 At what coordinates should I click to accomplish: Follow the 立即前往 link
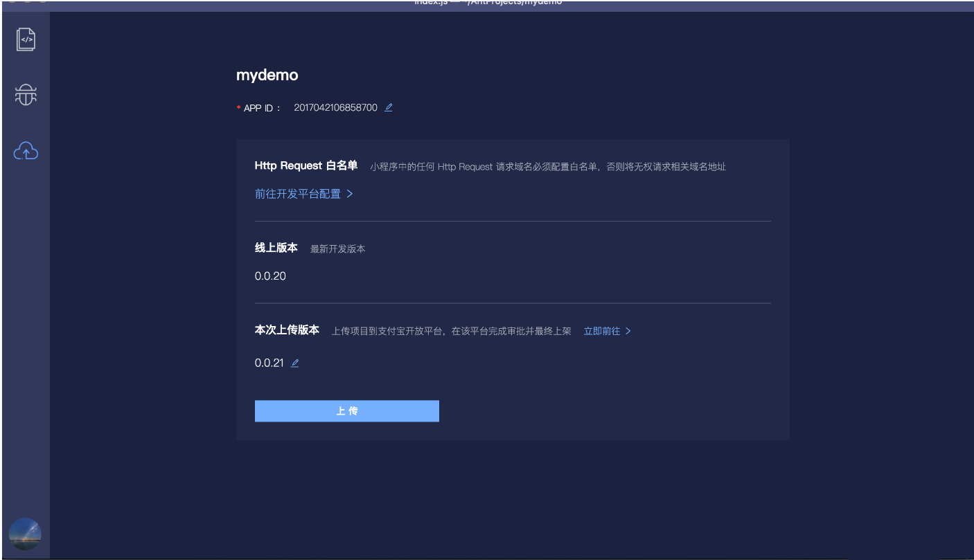(608, 331)
